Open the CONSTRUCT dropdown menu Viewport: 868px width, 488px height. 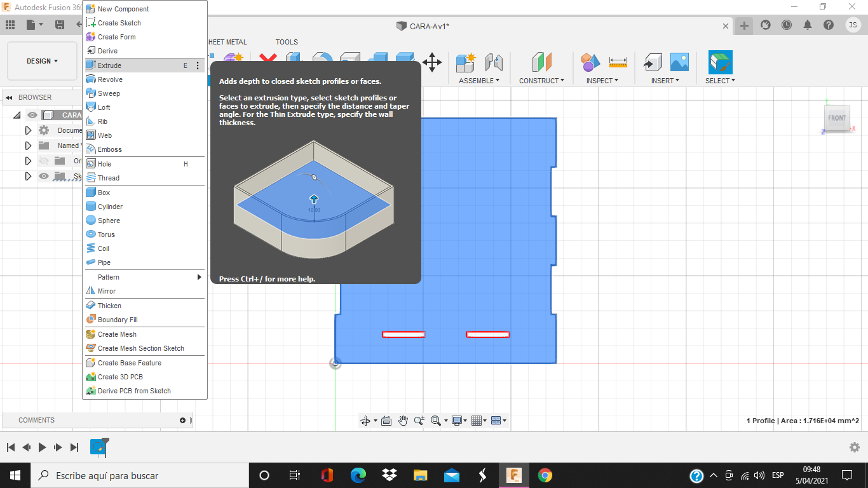click(x=542, y=81)
